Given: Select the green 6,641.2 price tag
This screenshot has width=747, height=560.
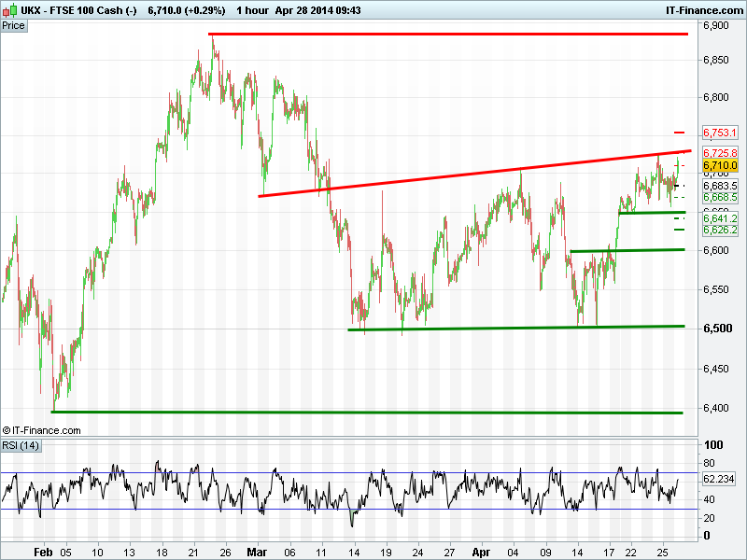Looking at the screenshot, I should [720, 218].
